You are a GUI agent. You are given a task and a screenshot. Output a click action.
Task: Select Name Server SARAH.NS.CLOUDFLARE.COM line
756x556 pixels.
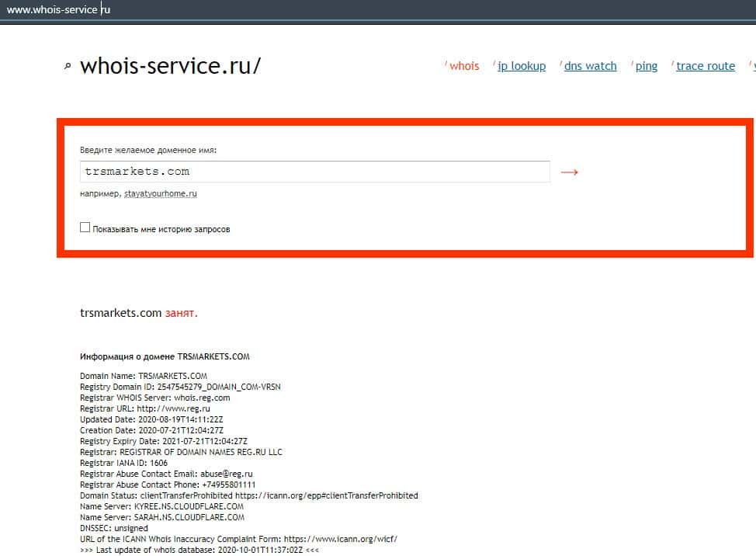click(162, 517)
